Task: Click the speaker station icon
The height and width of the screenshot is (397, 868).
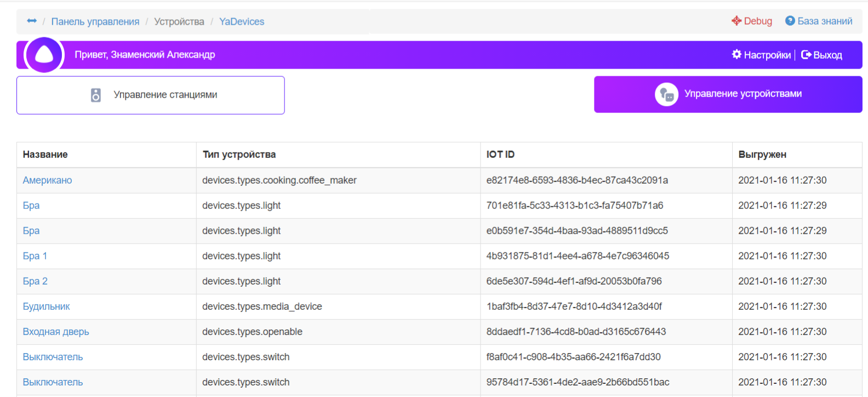Action: point(96,95)
